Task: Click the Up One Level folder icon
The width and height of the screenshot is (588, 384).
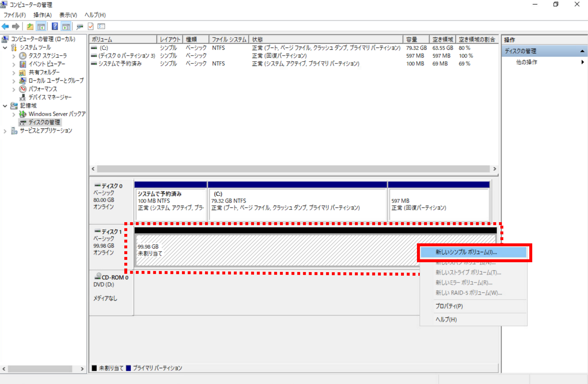Action: (30, 26)
